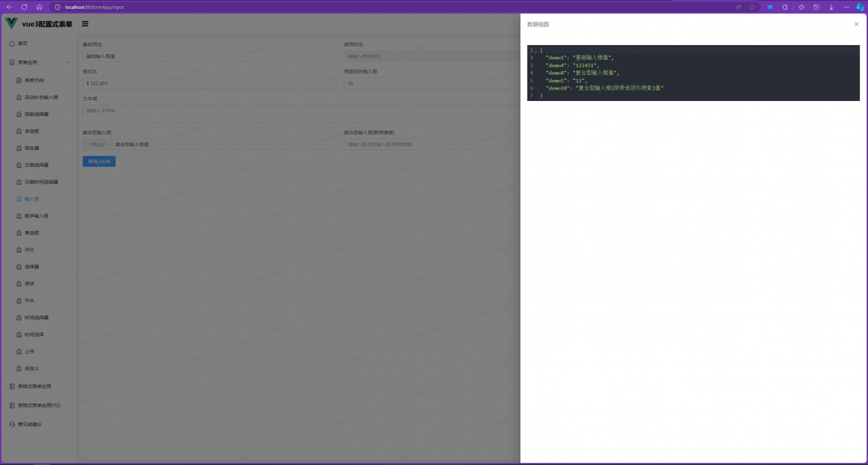868x465 pixels.
Task: Focus the 基础用法 input field
Action: (x=210, y=57)
